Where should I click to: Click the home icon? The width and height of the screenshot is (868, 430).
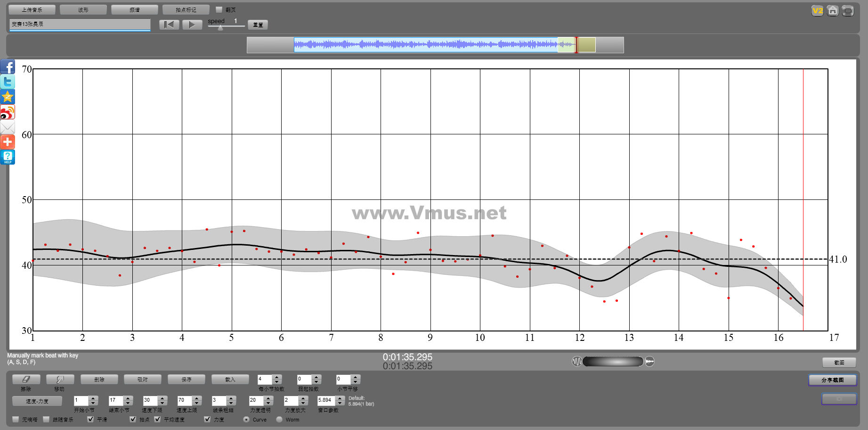pos(833,11)
